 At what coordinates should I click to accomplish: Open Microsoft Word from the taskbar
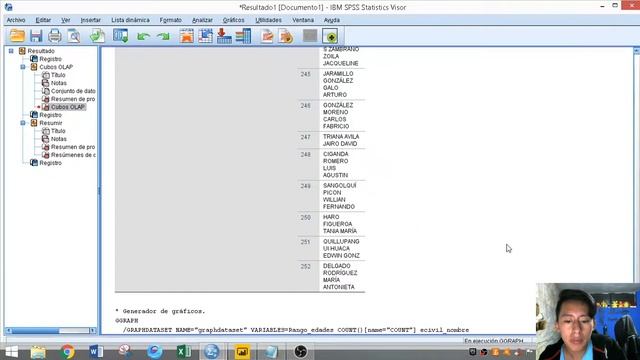tap(96, 352)
